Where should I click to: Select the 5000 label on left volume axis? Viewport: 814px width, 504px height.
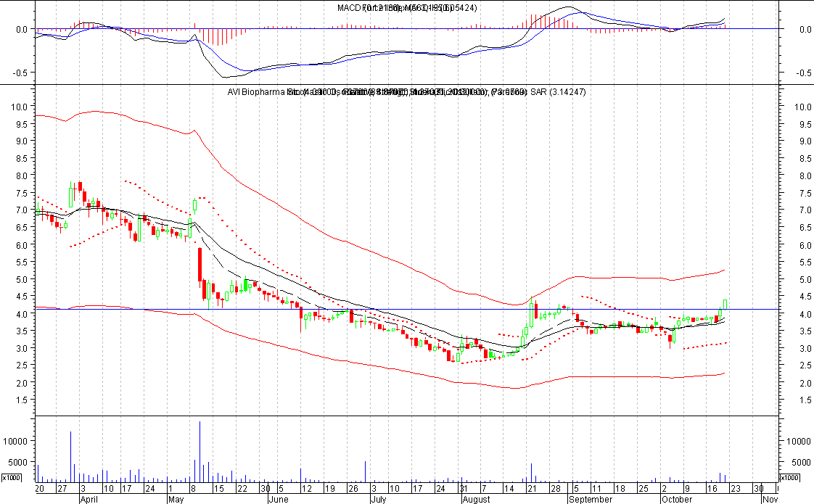click(x=18, y=462)
